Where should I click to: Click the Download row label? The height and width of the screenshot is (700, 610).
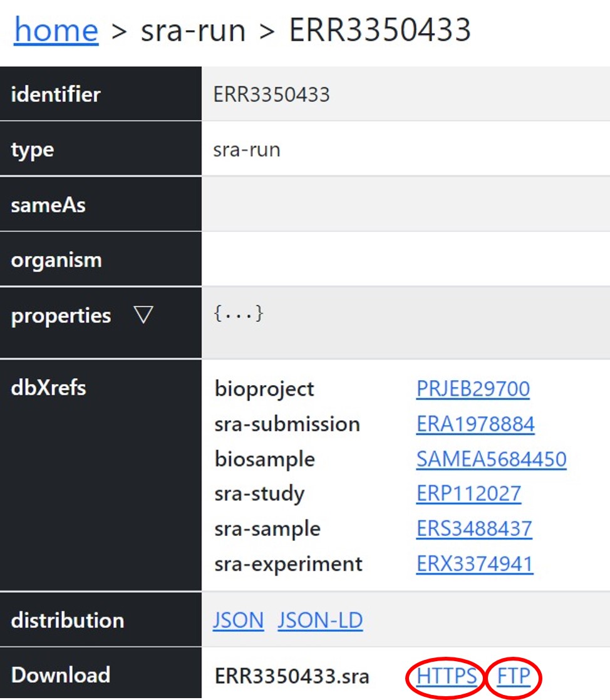coord(61,675)
